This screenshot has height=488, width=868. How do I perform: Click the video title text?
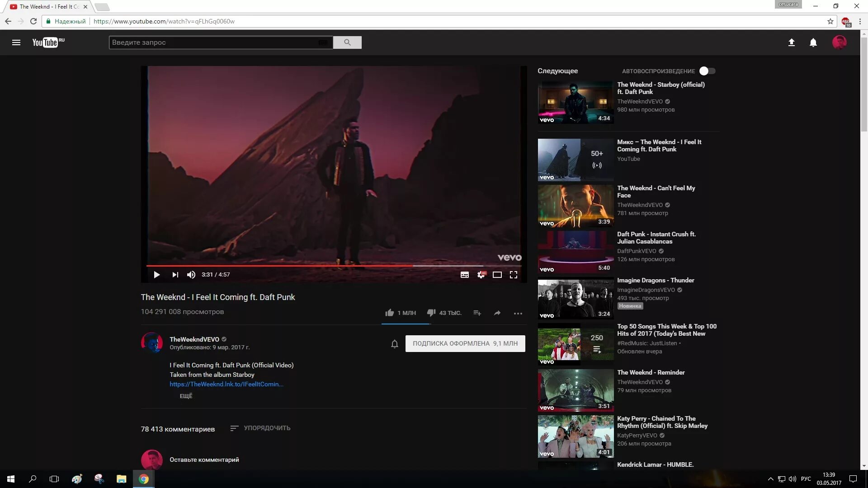click(218, 297)
